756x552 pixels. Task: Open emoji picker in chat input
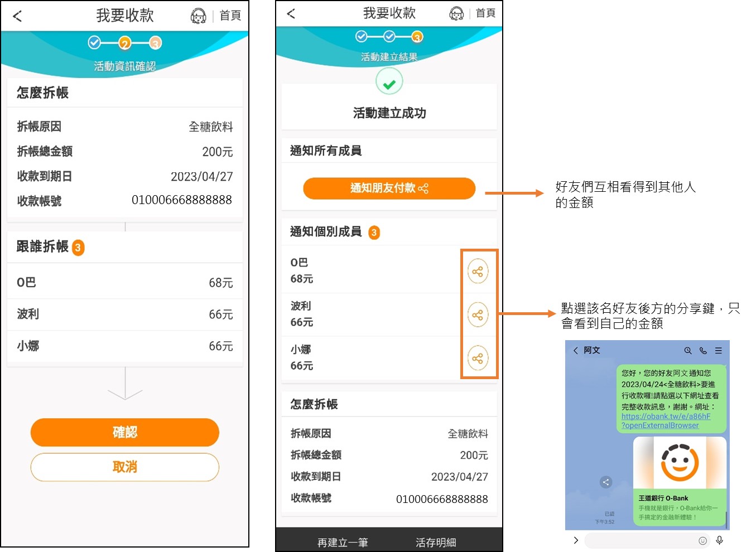[x=703, y=540]
